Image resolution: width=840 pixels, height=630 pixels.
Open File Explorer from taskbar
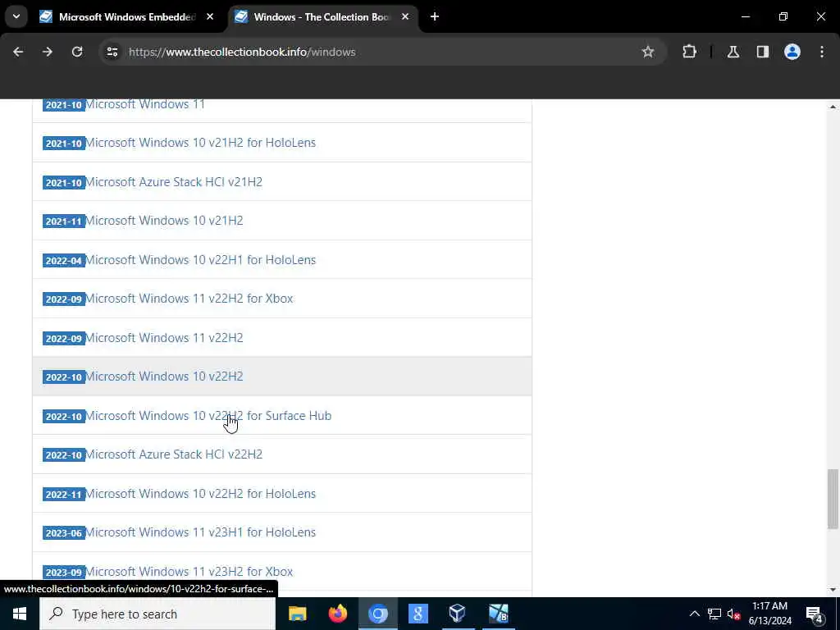pyautogui.click(x=297, y=614)
